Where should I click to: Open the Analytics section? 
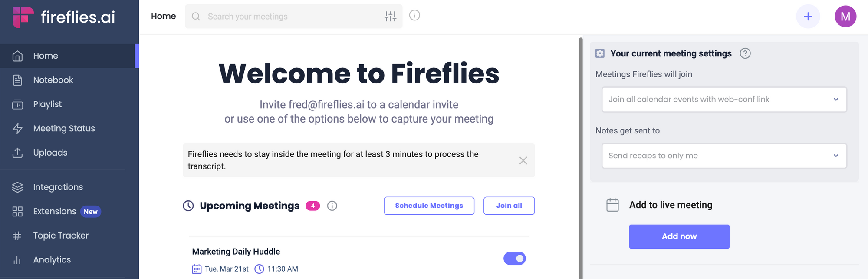52,259
